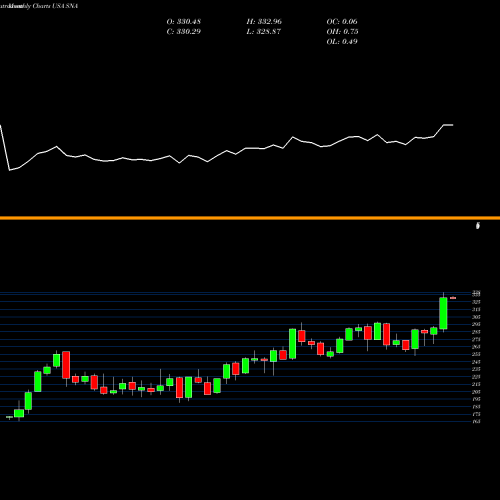Click the 245 price axis label
Screen dimensions: 500x500
(476, 362)
